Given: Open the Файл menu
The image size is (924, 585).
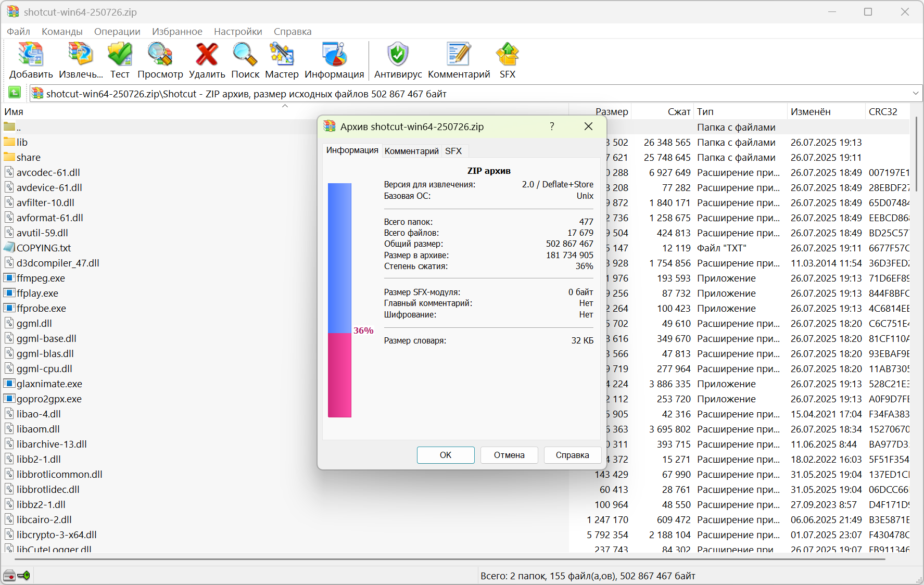Looking at the screenshot, I should pyautogui.click(x=18, y=32).
